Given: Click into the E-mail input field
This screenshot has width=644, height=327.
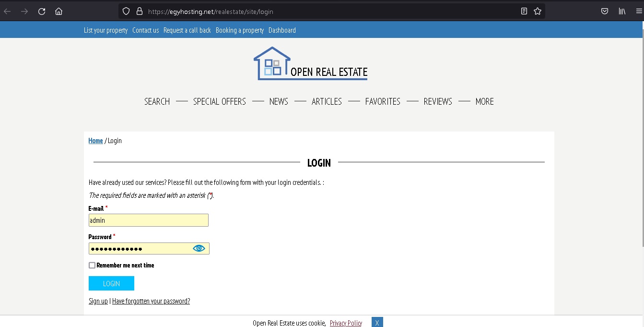Looking at the screenshot, I should pyautogui.click(x=148, y=220).
